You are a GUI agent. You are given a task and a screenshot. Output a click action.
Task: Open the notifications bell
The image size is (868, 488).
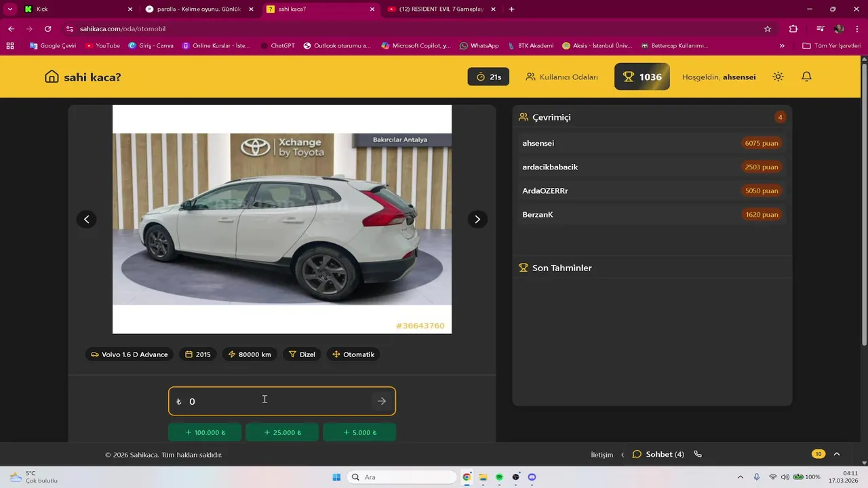click(x=806, y=77)
